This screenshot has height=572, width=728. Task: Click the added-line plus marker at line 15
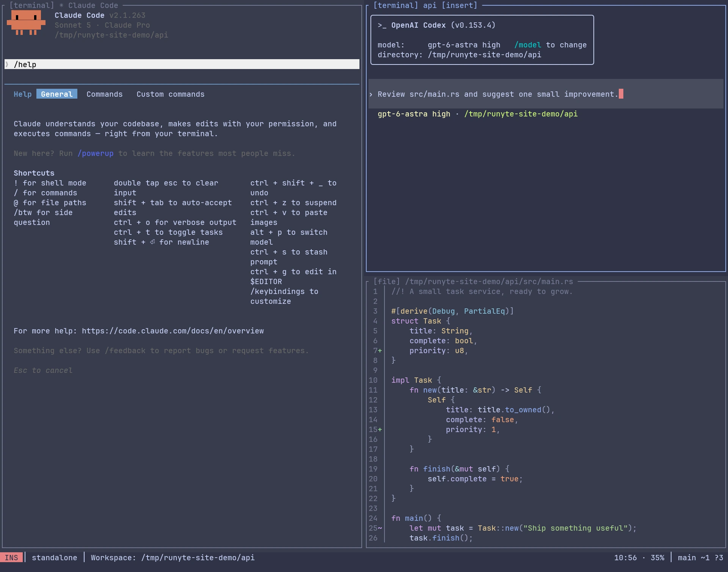[380, 429]
